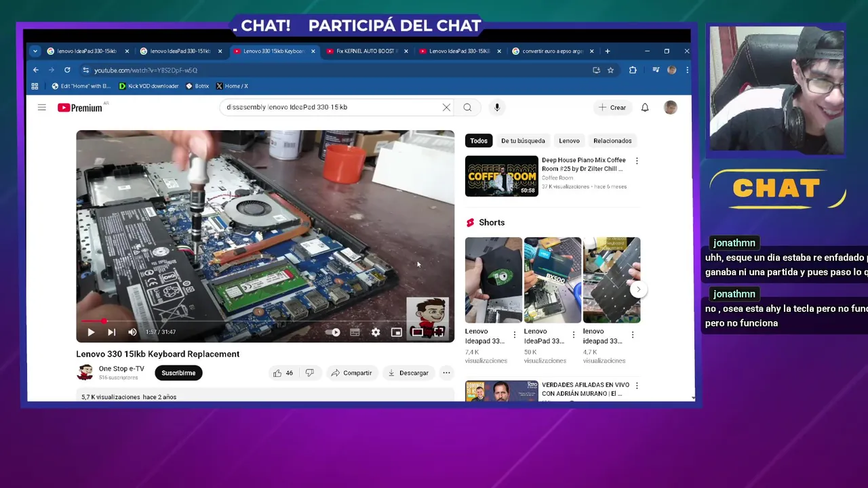Screen dimensions: 868x488
Task: Enter fullscreen video mode
Action: 439,332
